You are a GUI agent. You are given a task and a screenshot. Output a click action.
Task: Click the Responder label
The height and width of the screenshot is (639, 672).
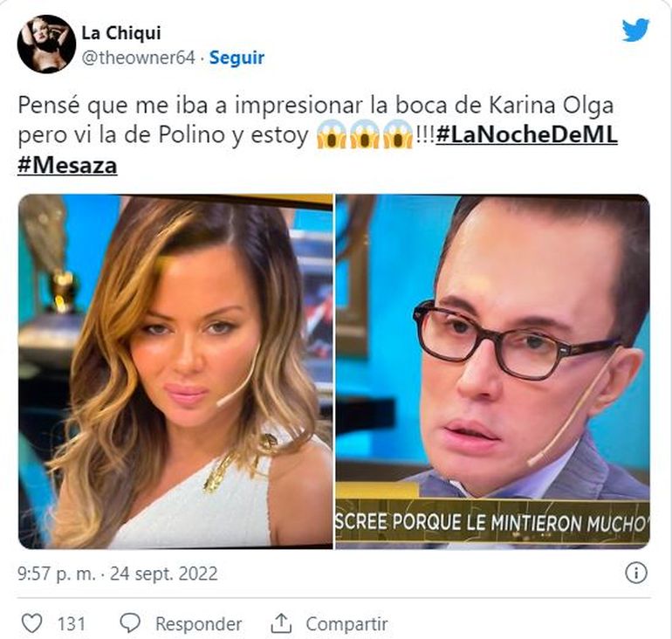(198, 623)
